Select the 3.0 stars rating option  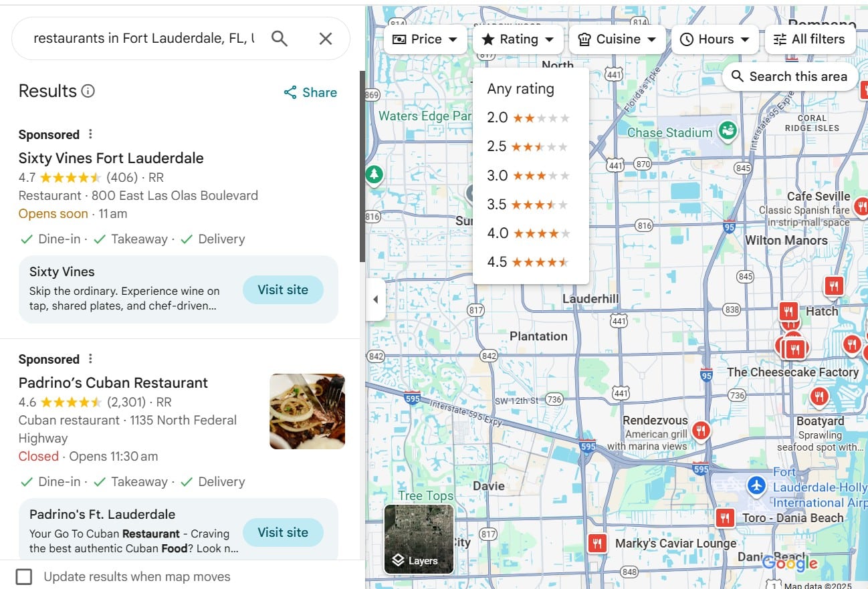[x=531, y=176]
